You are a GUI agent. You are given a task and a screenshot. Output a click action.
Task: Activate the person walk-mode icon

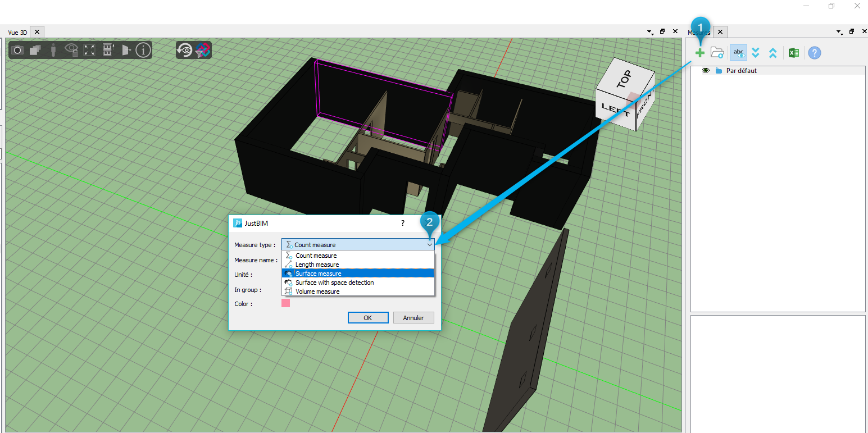point(53,51)
